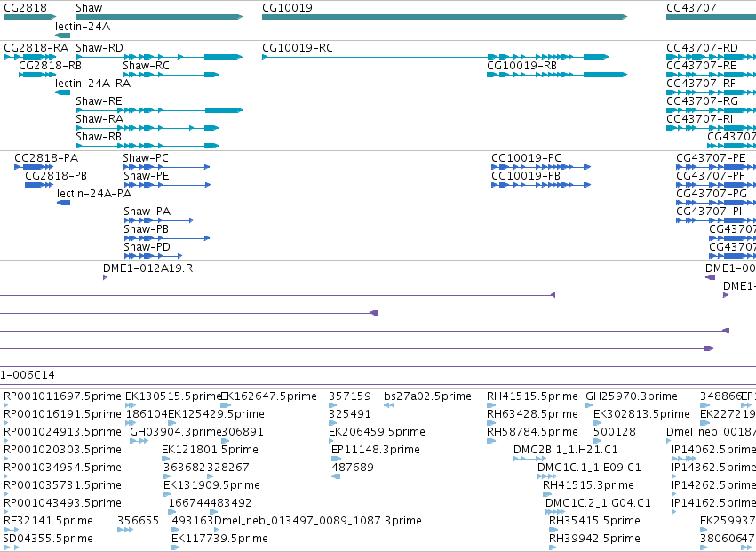Click transcript CG10019-RC label
This screenshot has height=552, width=756.
(298, 48)
